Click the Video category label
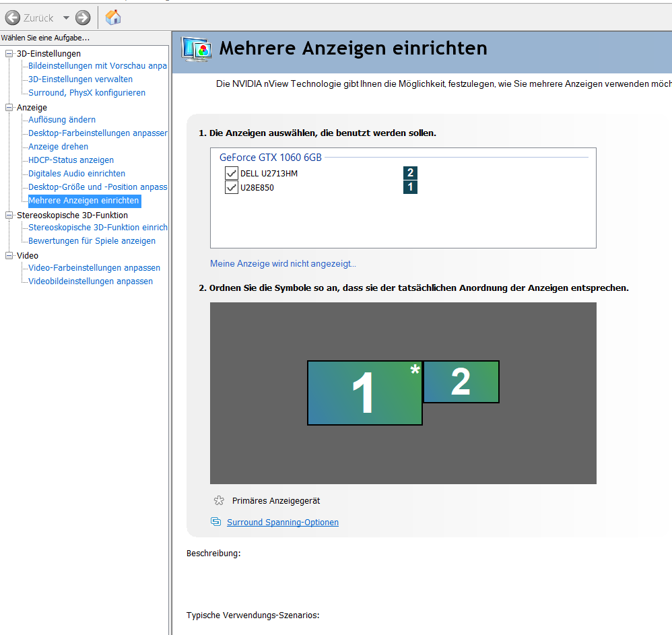 tap(28, 255)
